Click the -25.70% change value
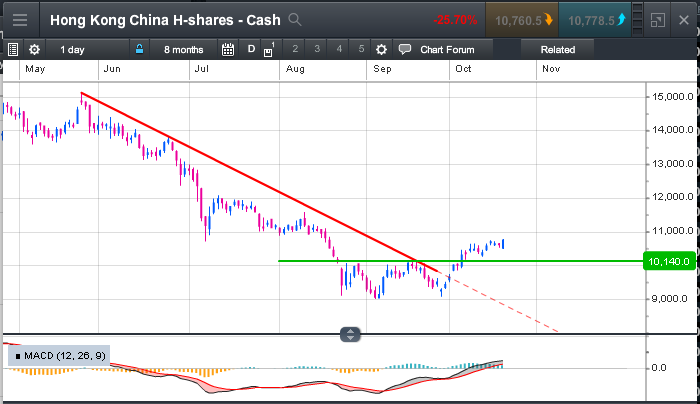This screenshot has width=700, height=404. 455,20
